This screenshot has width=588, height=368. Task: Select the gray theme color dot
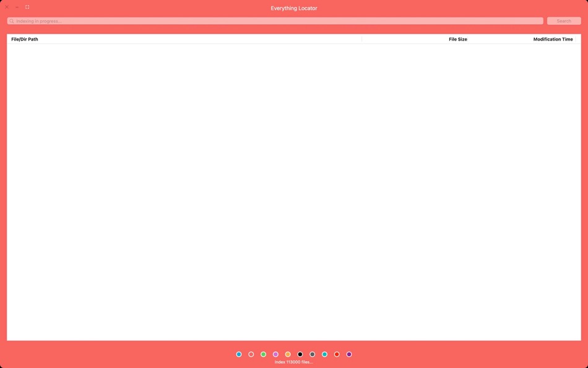[312, 354]
